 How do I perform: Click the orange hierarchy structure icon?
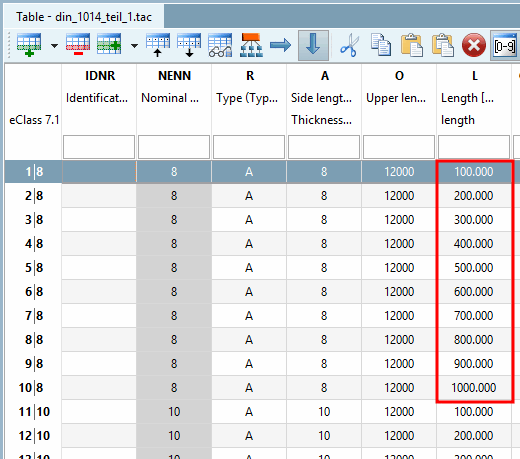[251, 45]
